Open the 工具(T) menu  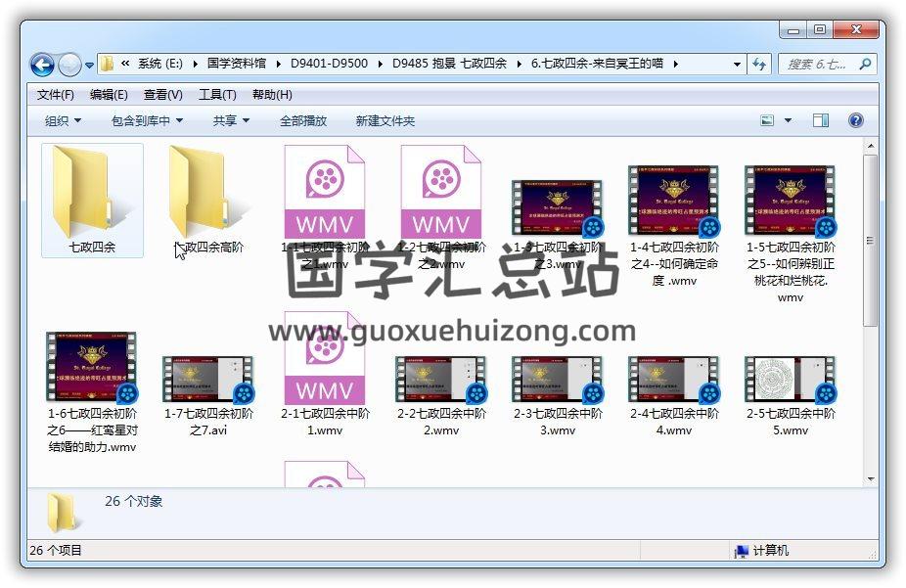point(217,94)
